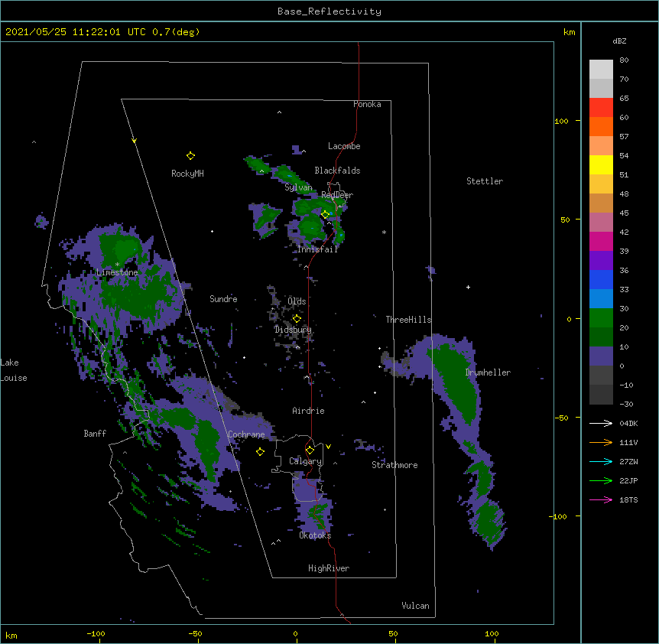Click the bright green swatch between 30 and 20
This screenshot has width=659, height=644.
click(601, 318)
